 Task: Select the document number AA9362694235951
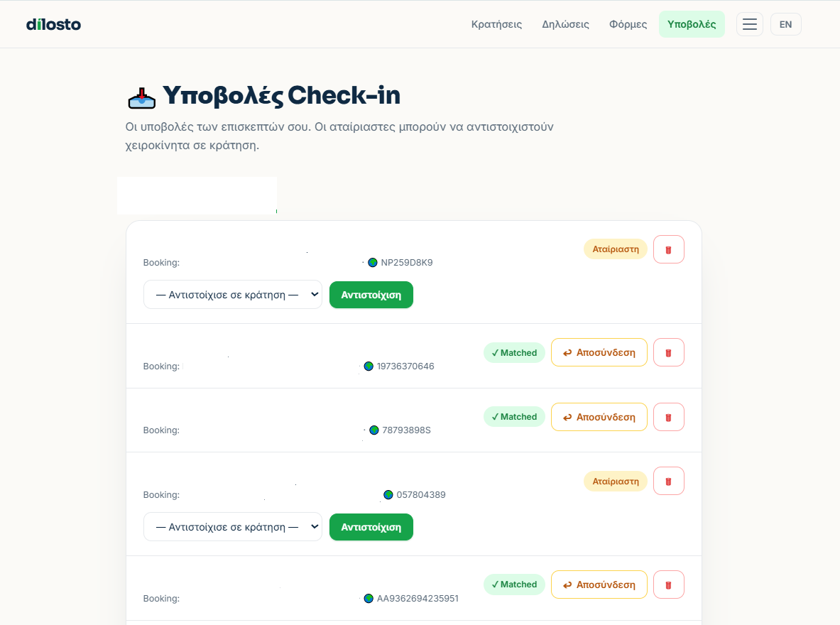418,598
